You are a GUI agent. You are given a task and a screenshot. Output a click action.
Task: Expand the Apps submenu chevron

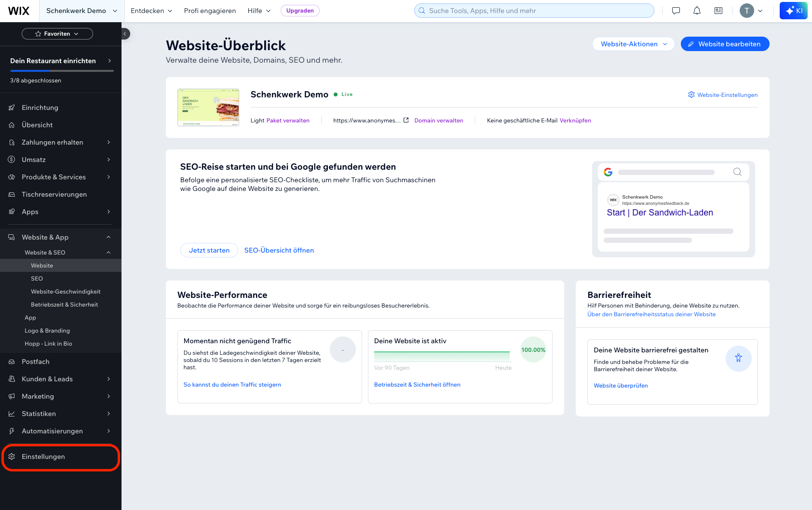(108, 212)
